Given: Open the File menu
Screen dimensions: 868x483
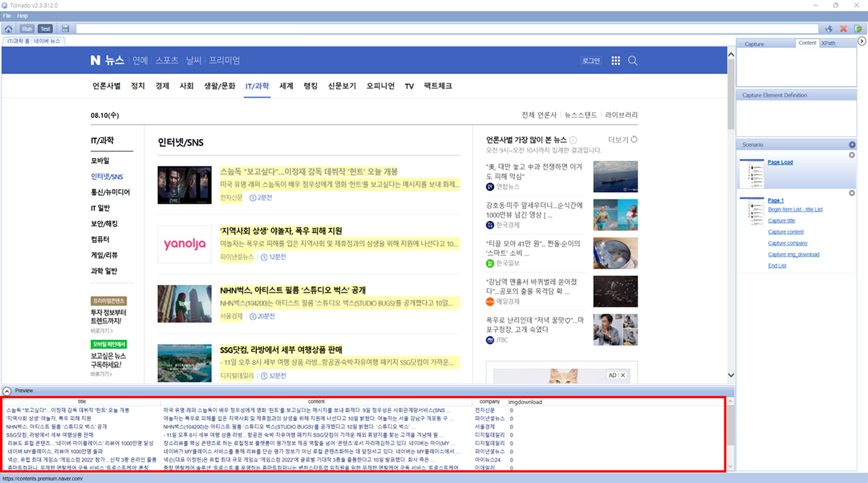Looking at the screenshot, I should click(7, 15).
